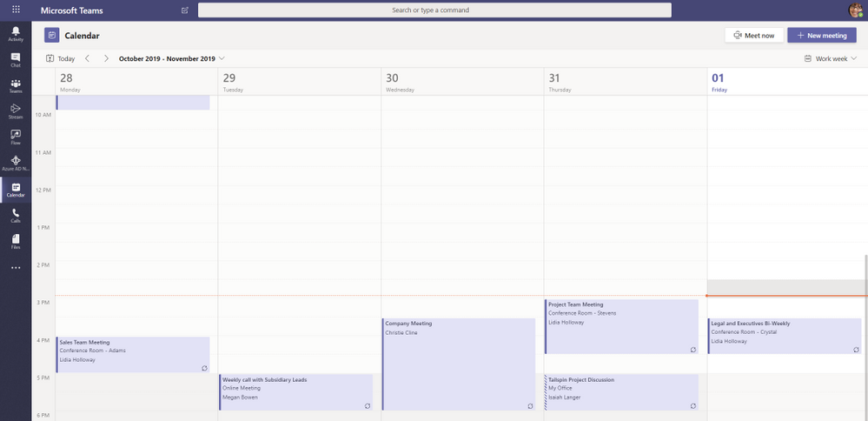Open Calls in the sidebar
Image resolution: width=868 pixels, height=421 pixels.
[16, 216]
